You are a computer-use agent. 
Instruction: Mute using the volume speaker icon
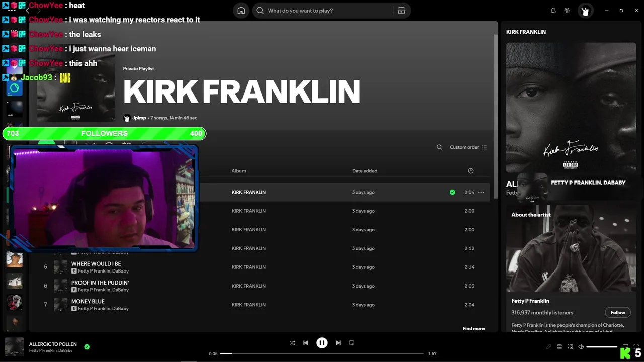581,347
